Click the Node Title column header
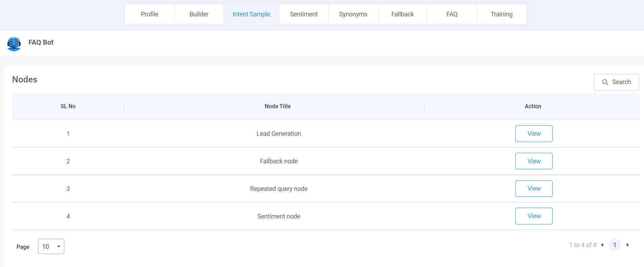This screenshot has height=267, width=644. point(278,106)
